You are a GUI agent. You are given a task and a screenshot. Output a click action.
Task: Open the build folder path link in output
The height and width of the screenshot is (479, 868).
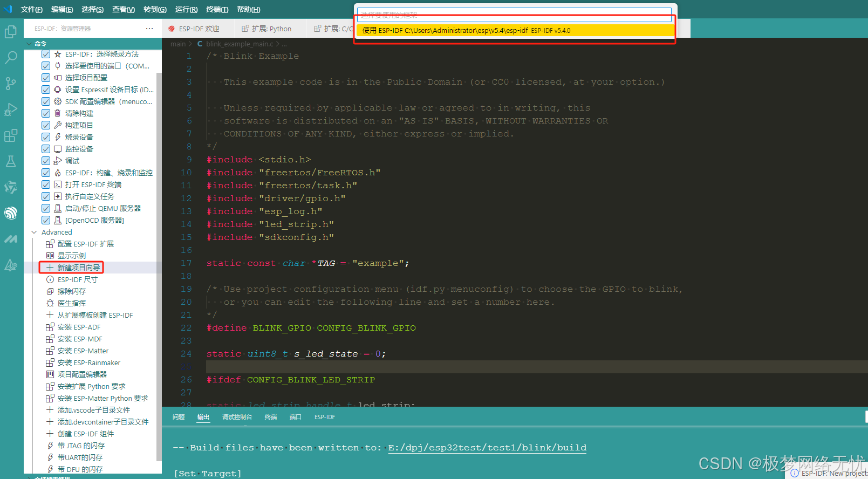[487, 448]
